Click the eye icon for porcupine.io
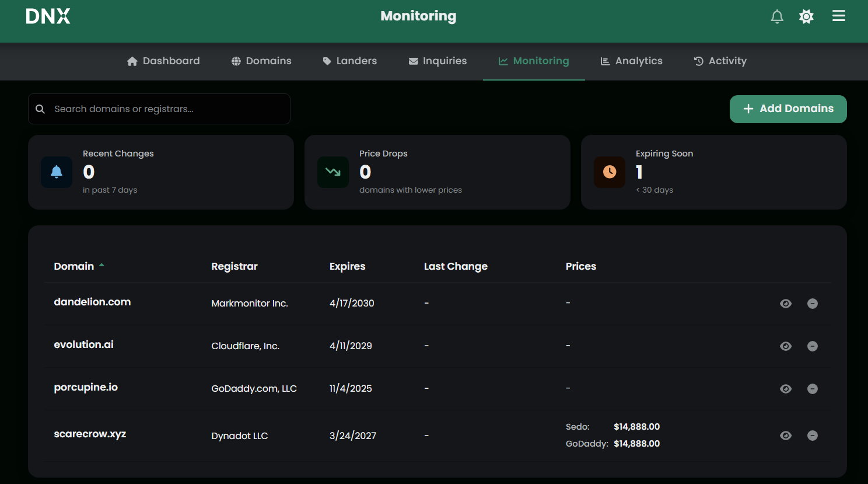 (x=786, y=388)
